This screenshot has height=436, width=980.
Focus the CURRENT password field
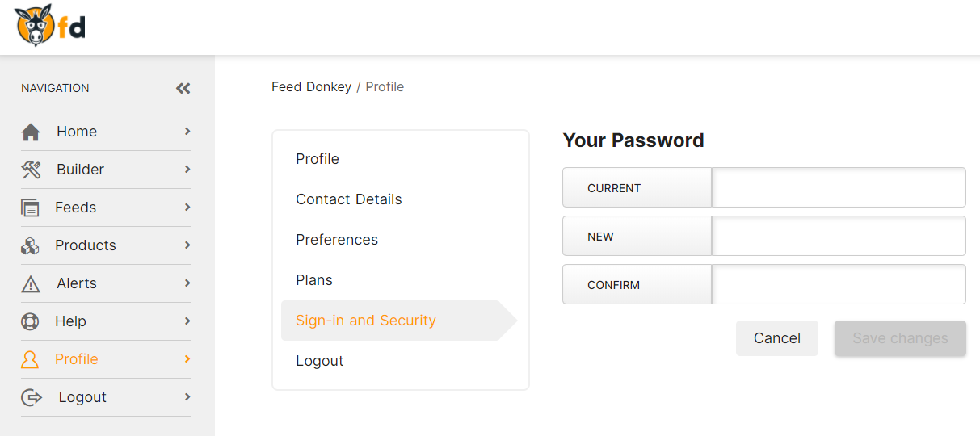click(x=839, y=187)
